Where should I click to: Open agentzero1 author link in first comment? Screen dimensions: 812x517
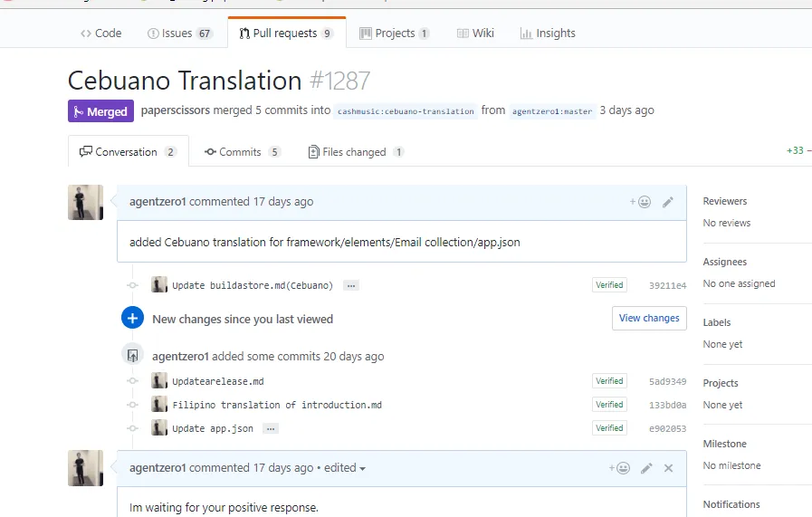pos(158,202)
